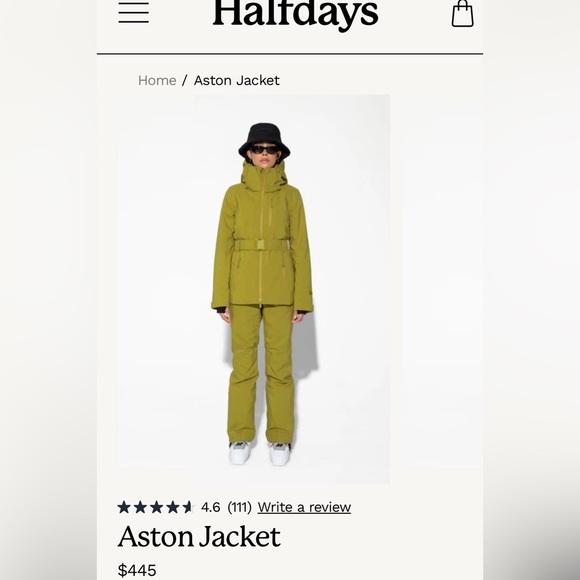Open the Write a review link
This screenshot has width=580, height=580.
click(x=304, y=507)
